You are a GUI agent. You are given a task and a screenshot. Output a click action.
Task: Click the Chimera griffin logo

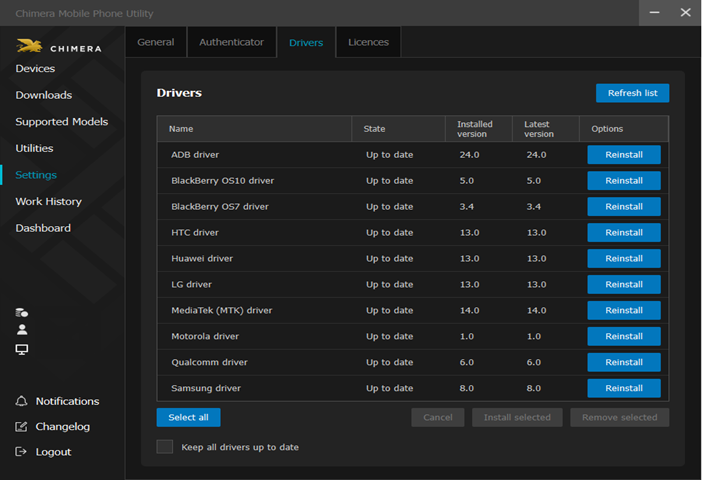point(28,46)
